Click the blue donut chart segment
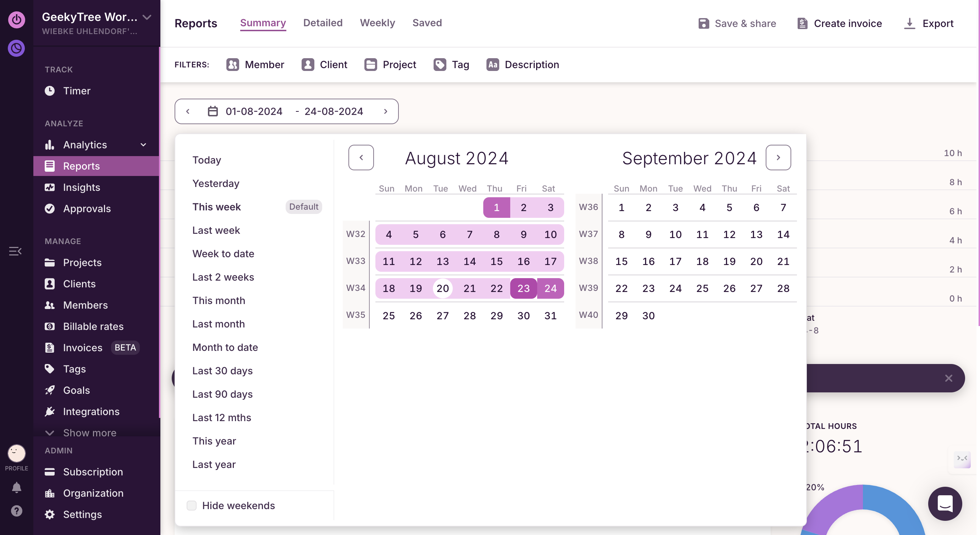The image size is (980, 535). pos(894,509)
